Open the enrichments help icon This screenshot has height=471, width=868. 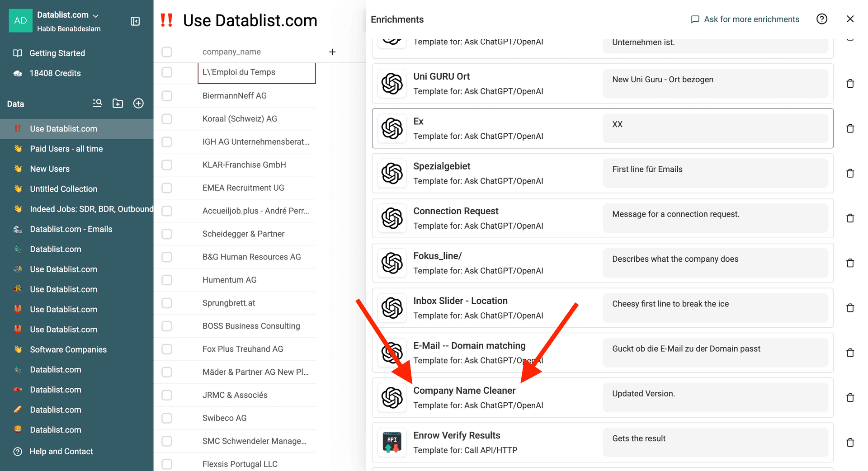click(x=821, y=19)
